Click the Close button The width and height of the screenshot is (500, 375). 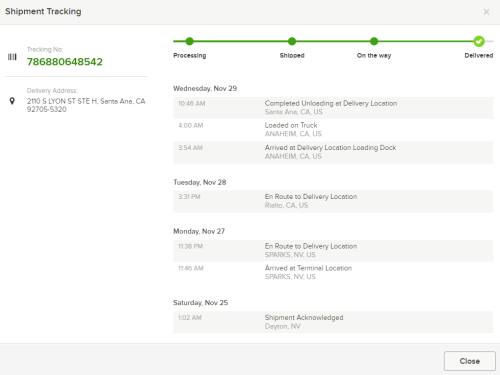pyautogui.click(x=470, y=361)
